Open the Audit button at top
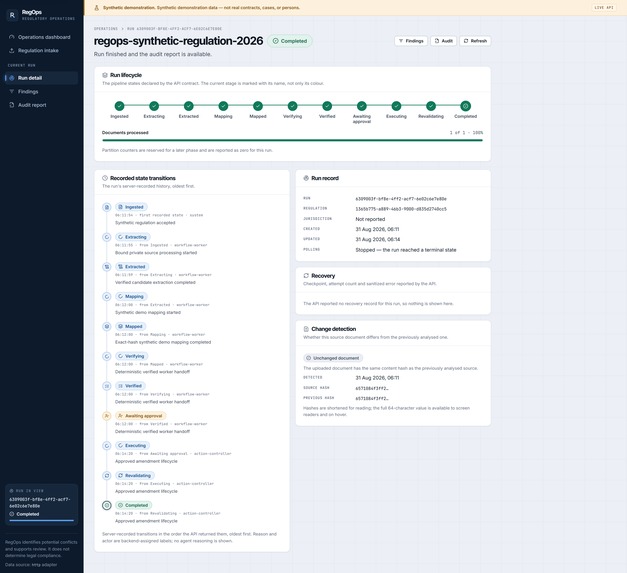Image resolution: width=627 pixels, height=573 pixels. click(x=443, y=41)
